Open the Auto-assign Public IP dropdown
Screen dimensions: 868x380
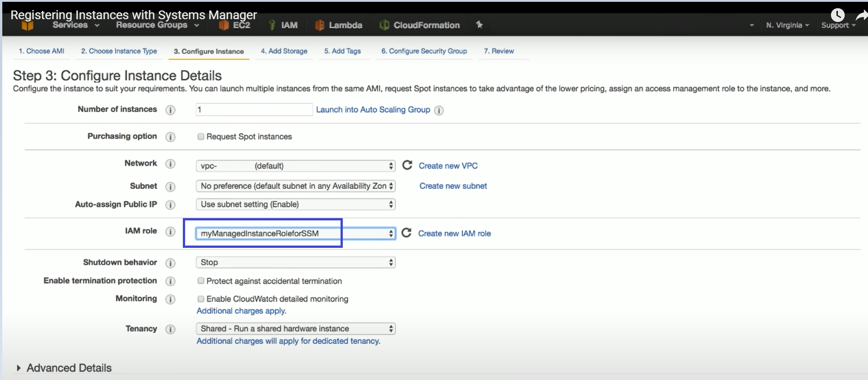pyautogui.click(x=295, y=204)
